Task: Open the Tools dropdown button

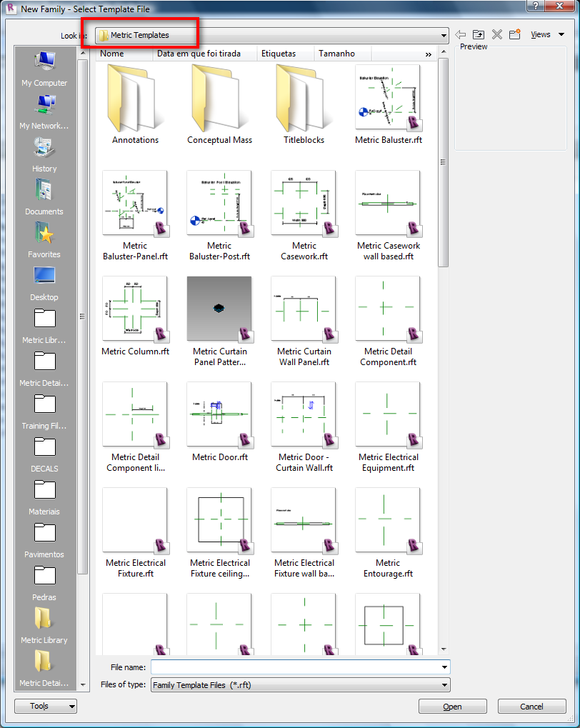Action: point(46,706)
